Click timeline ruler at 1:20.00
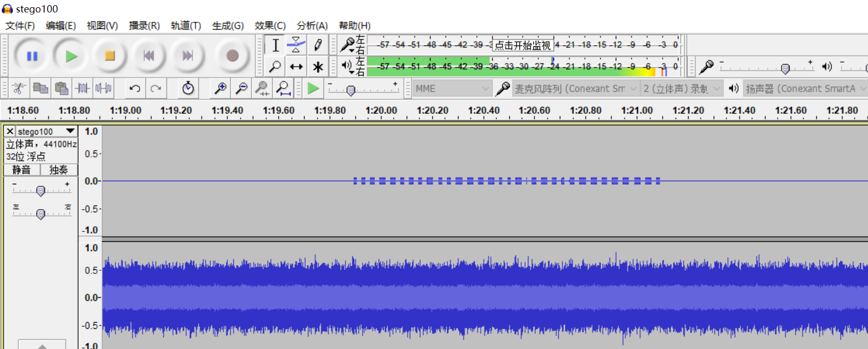 (x=381, y=110)
